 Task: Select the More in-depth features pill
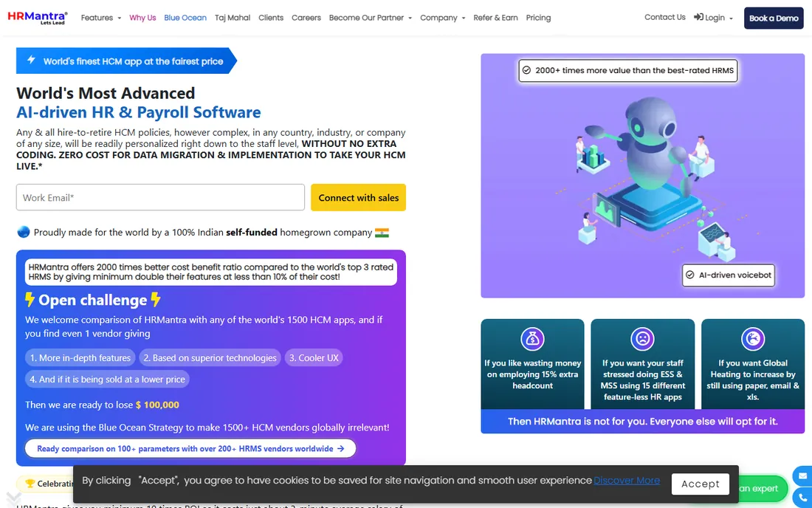coord(80,358)
